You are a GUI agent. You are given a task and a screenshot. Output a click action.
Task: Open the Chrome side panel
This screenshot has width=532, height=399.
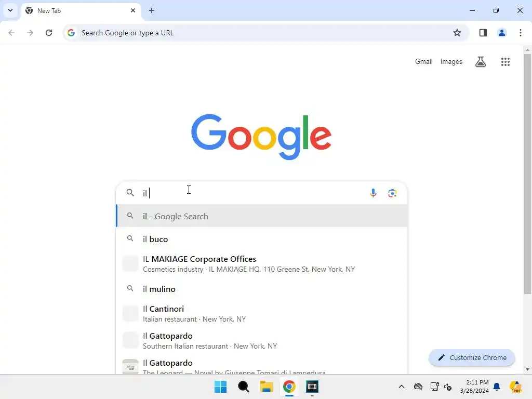483,33
